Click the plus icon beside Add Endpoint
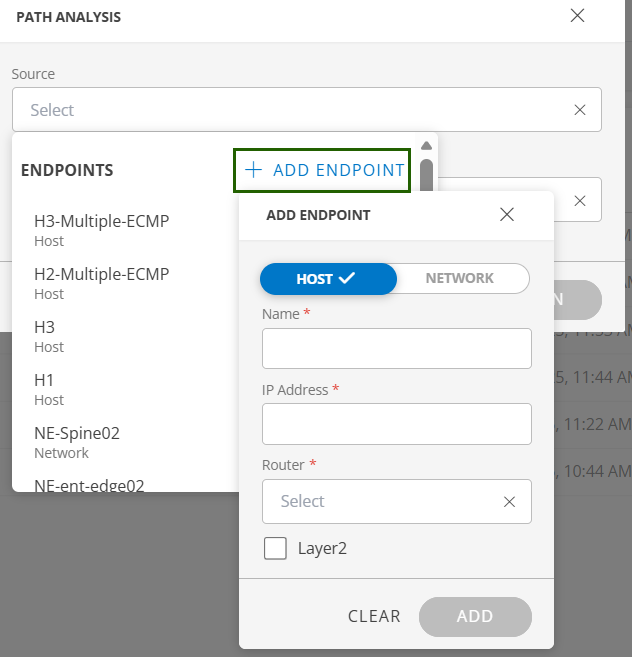632x657 pixels. point(254,170)
